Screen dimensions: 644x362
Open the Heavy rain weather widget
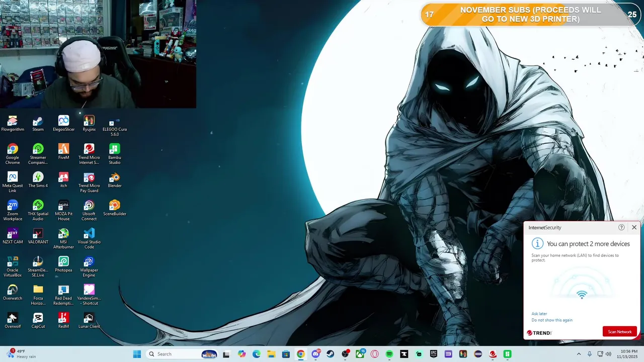tap(22, 354)
